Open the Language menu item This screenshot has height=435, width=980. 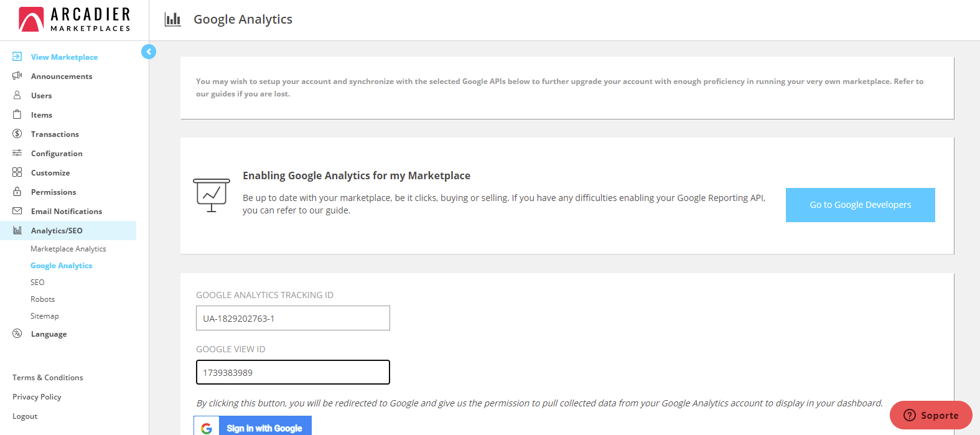49,334
